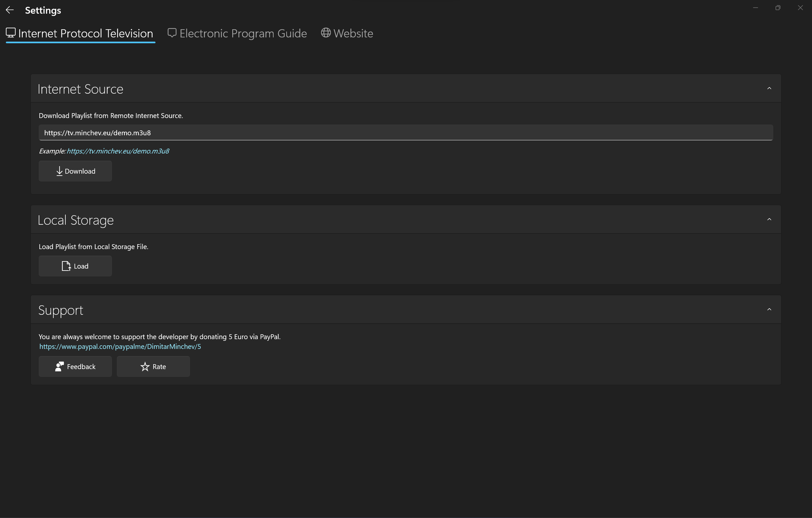This screenshot has width=812, height=518.
Task: Click the download arrow icon on the Download button
Action: point(59,171)
